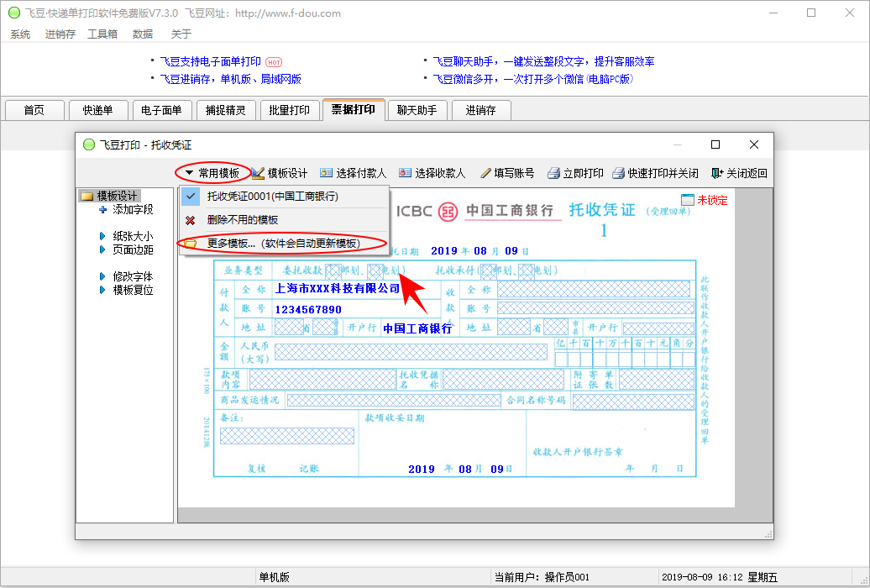Switch to the 批量打印 tab

tap(290, 110)
